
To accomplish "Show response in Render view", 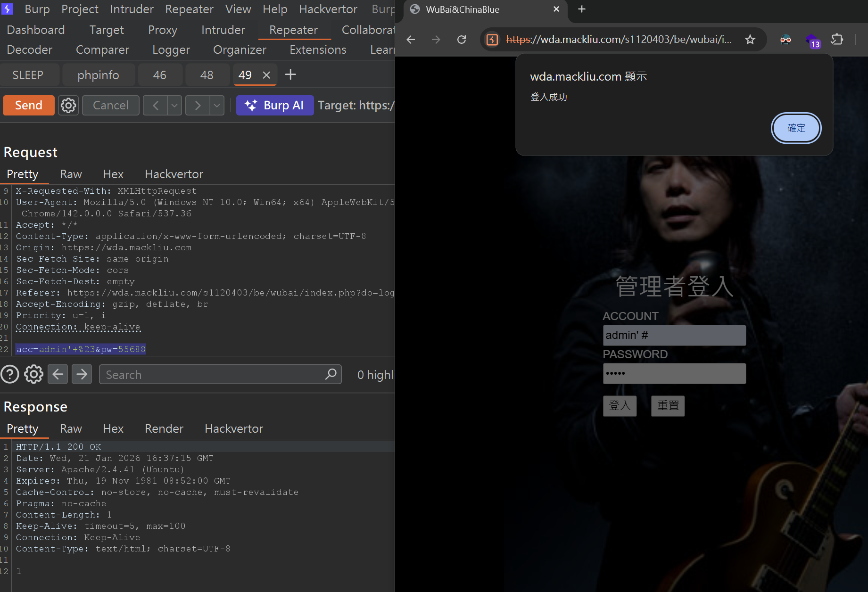I will click(x=164, y=428).
